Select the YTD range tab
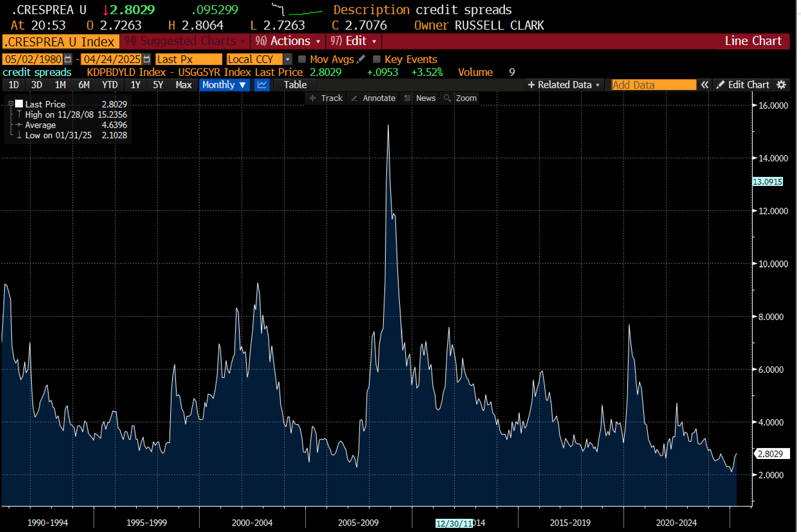 pos(110,85)
